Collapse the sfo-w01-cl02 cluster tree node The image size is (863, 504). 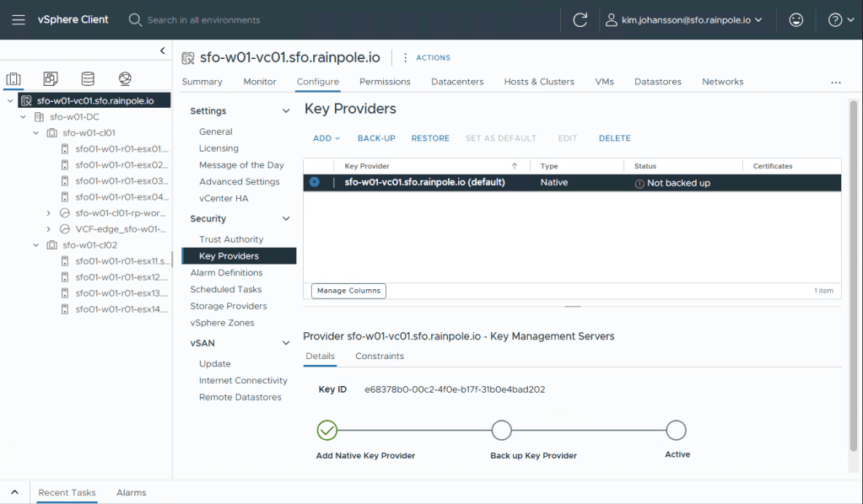click(36, 245)
